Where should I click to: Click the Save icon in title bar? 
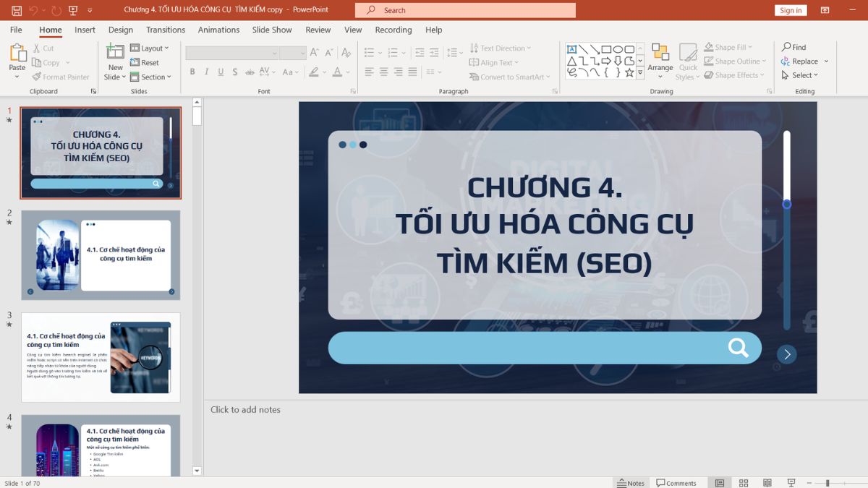click(x=17, y=10)
